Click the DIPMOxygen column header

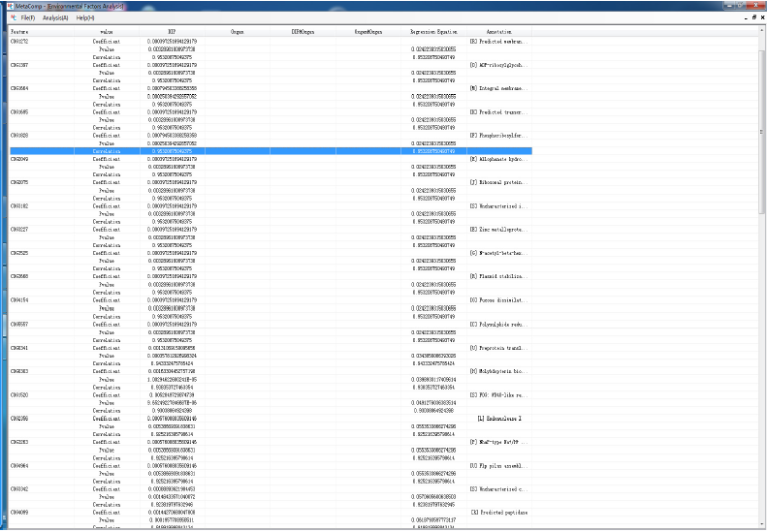tap(304, 32)
